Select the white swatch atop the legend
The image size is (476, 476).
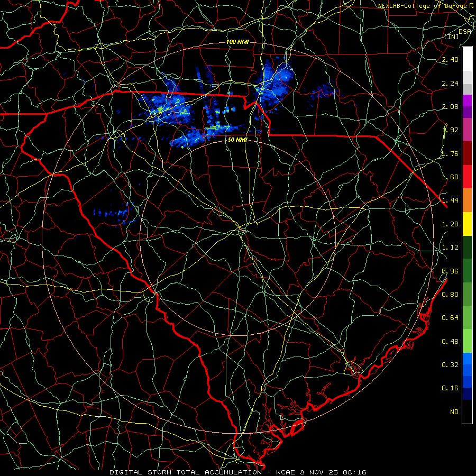[467, 59]
